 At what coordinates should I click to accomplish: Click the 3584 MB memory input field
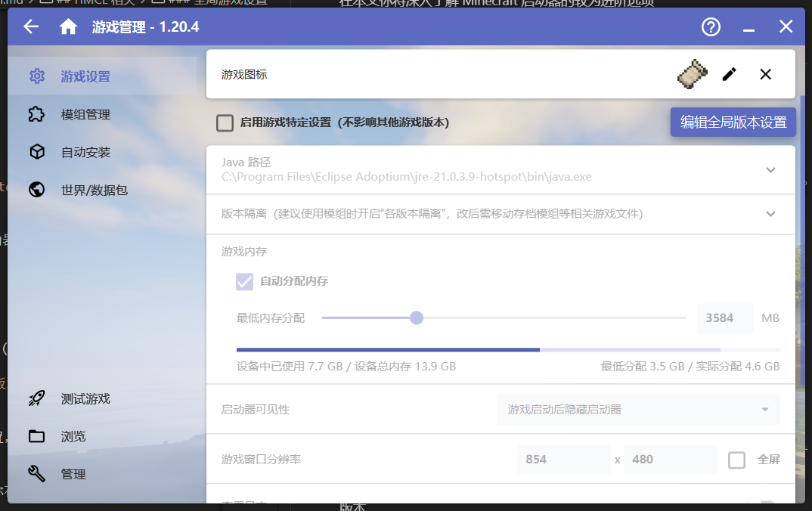pyautogui.click(x=724, y=317)
